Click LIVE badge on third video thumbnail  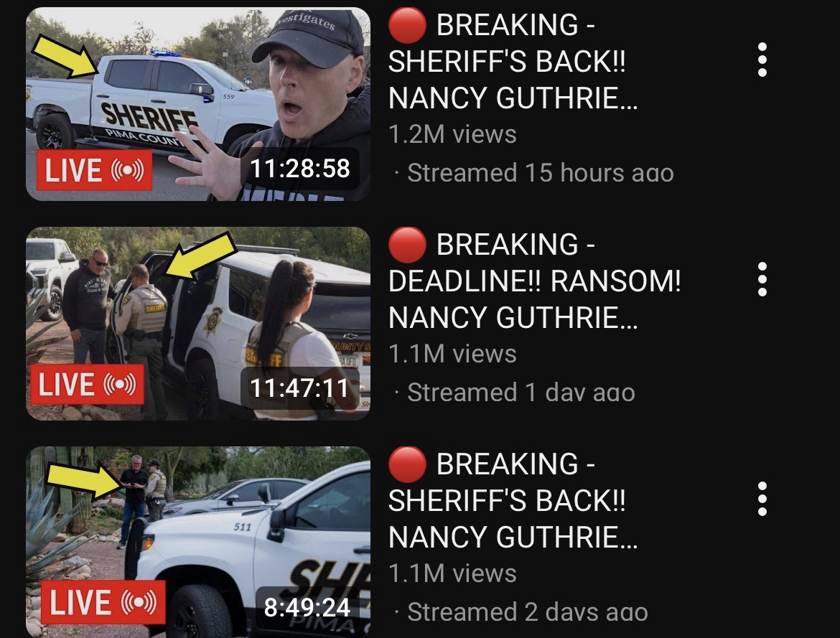point(103,602)
